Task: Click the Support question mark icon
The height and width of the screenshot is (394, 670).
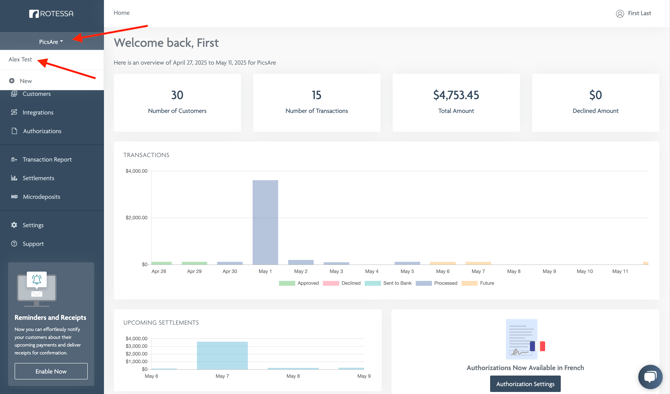Action: pos(14,244)
